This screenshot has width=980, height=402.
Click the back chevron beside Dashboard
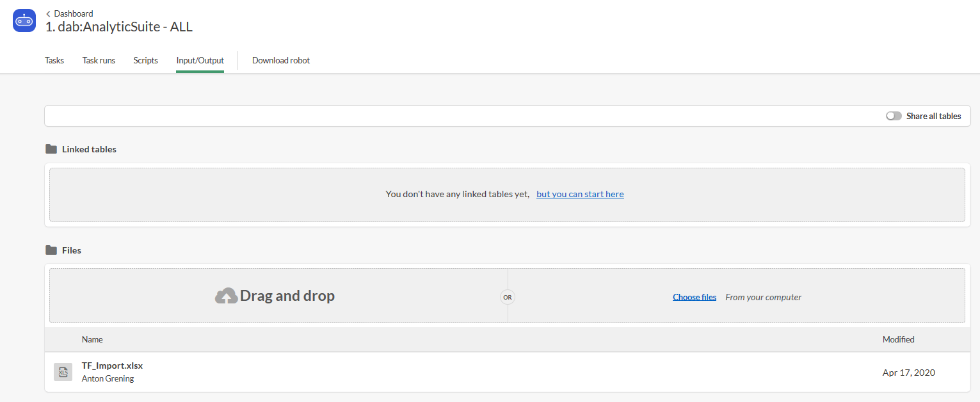click(49, 13)
